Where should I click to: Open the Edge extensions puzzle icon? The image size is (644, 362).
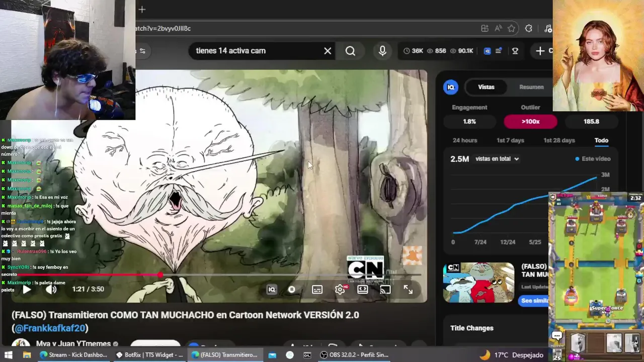click(528, 29)
